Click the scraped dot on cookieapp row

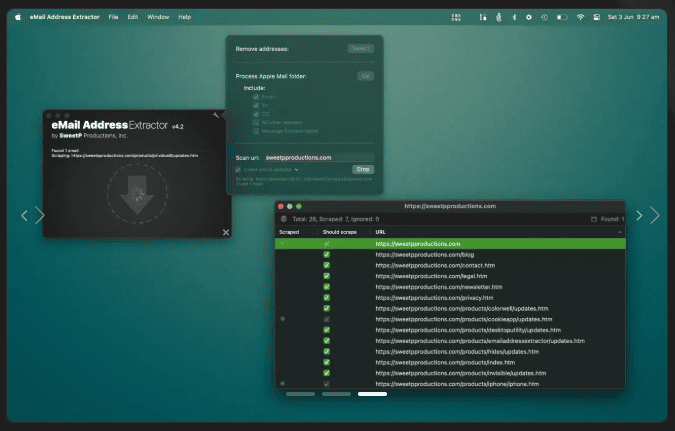click(x=282, y=319)
